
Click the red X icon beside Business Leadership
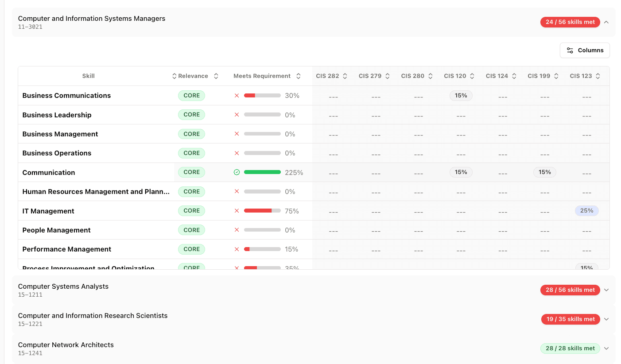(237, 115)
